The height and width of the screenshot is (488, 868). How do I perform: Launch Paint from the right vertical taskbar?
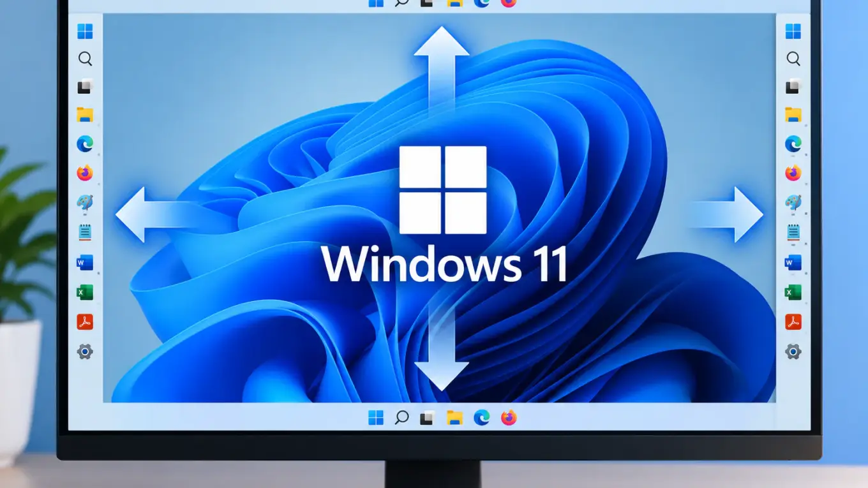coord(793,203)
